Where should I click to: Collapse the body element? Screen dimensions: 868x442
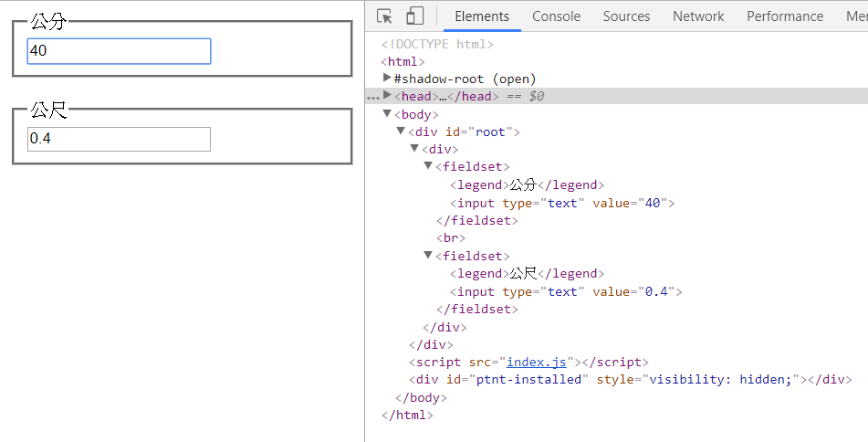388,114
